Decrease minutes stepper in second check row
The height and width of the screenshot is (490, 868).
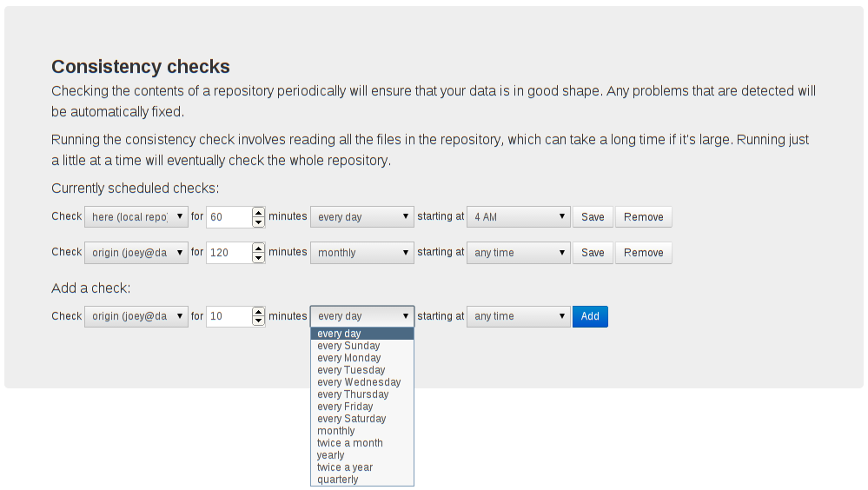click(258, 257)
